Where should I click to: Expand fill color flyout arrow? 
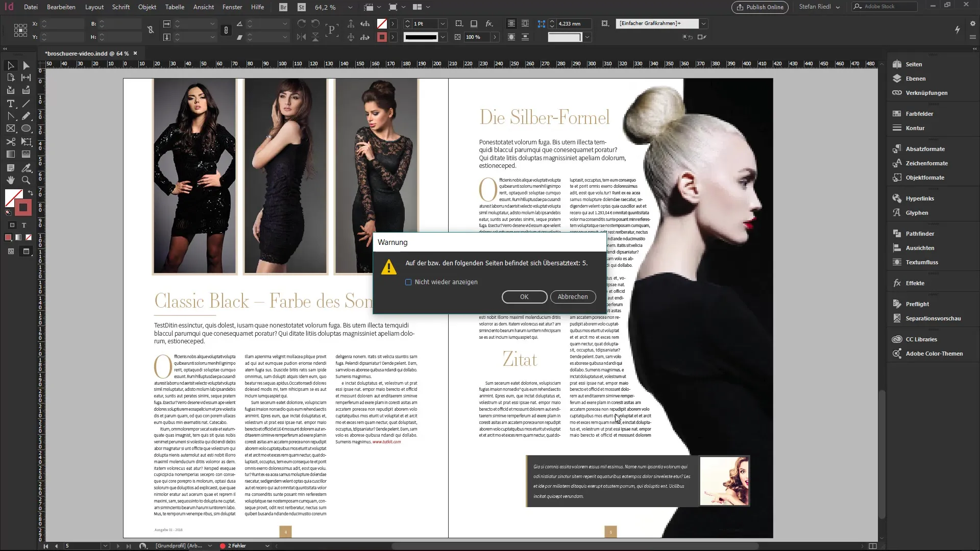pyautogui.click(x=393, y=23)
